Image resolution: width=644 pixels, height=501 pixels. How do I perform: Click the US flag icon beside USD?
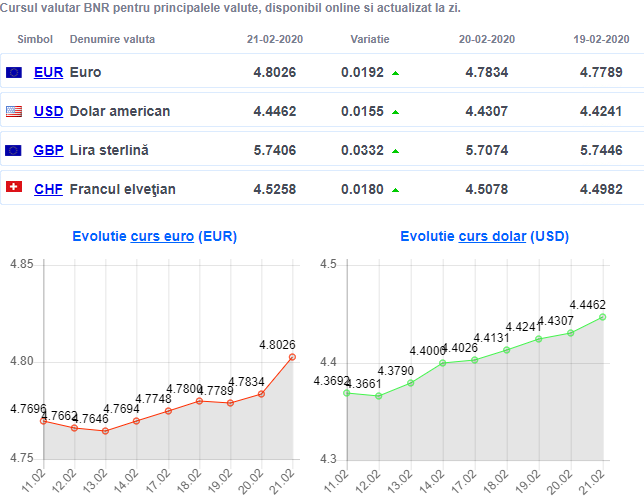pos(14,111)
